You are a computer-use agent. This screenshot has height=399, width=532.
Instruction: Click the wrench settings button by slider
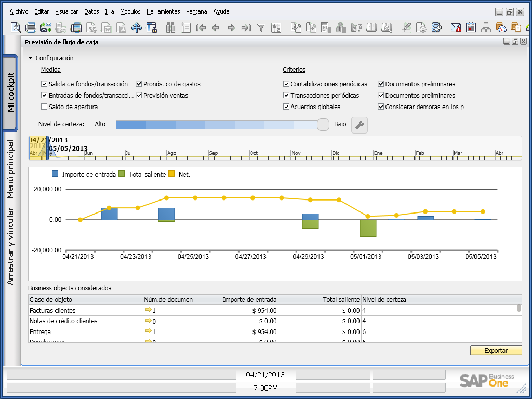pyautogui.click(x=360, y=125)
